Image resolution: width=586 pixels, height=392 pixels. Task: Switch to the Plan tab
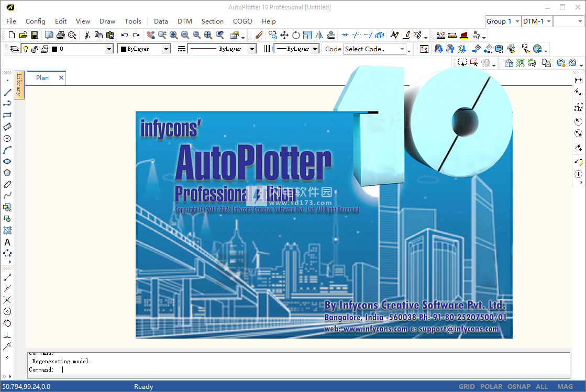point(42,77)
